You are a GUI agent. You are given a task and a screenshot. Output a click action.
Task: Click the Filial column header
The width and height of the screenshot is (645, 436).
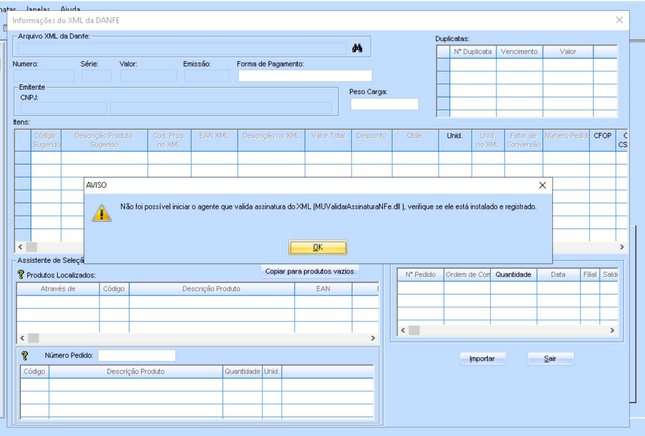point(590,275)
